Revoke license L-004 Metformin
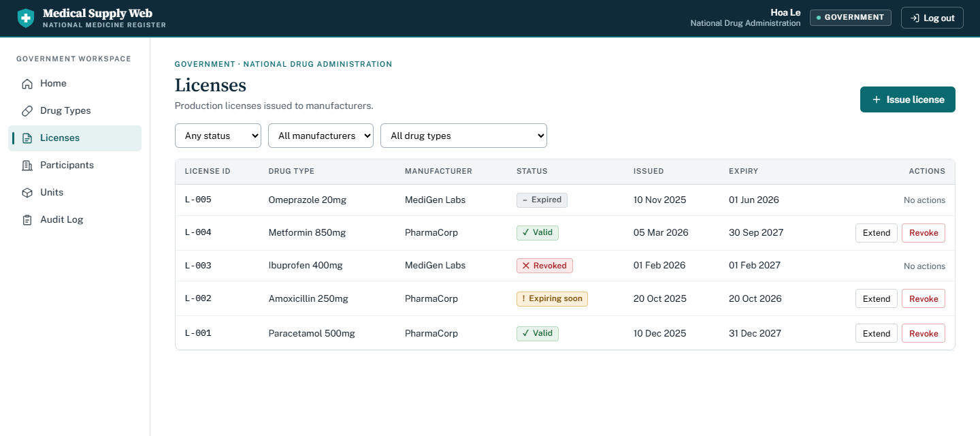Image resolution: width=980 pixels, height=436 pixels. point(923,233)
